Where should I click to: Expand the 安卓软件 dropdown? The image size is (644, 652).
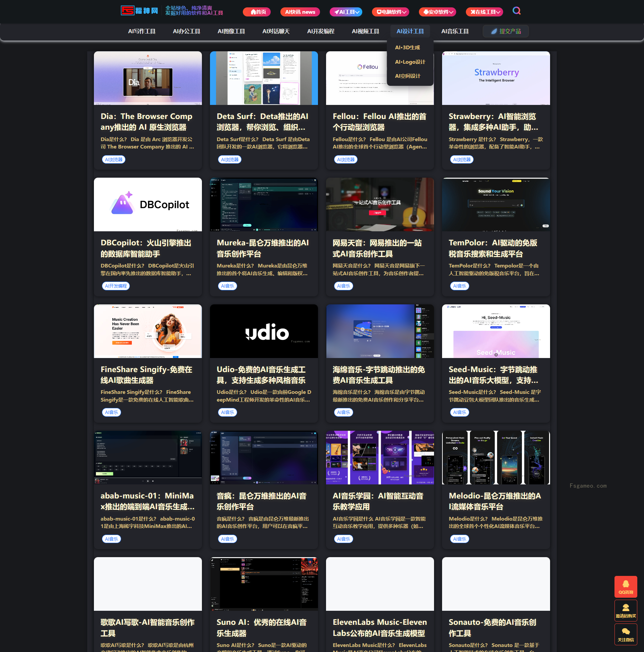(437, 12)
